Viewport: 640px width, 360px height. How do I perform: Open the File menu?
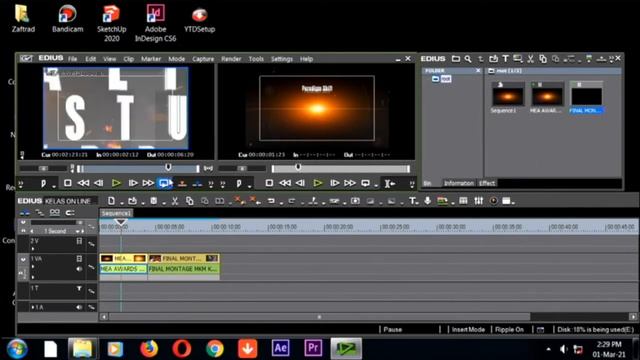point(73,59)
